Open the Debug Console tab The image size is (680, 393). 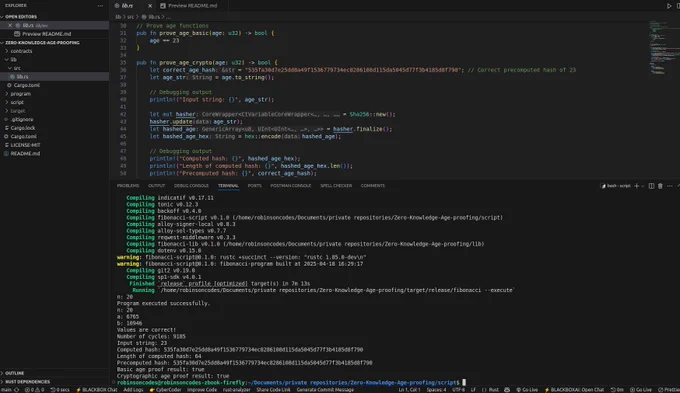pyautogui.click(x=191, y=186)
